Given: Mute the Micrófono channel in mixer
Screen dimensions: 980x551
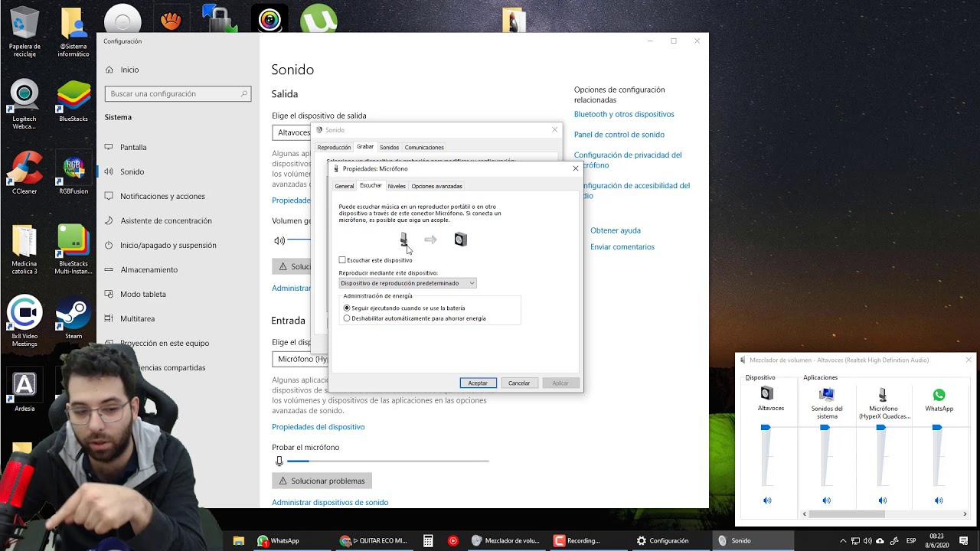Looking at the screenshot, I should point(882,500).
